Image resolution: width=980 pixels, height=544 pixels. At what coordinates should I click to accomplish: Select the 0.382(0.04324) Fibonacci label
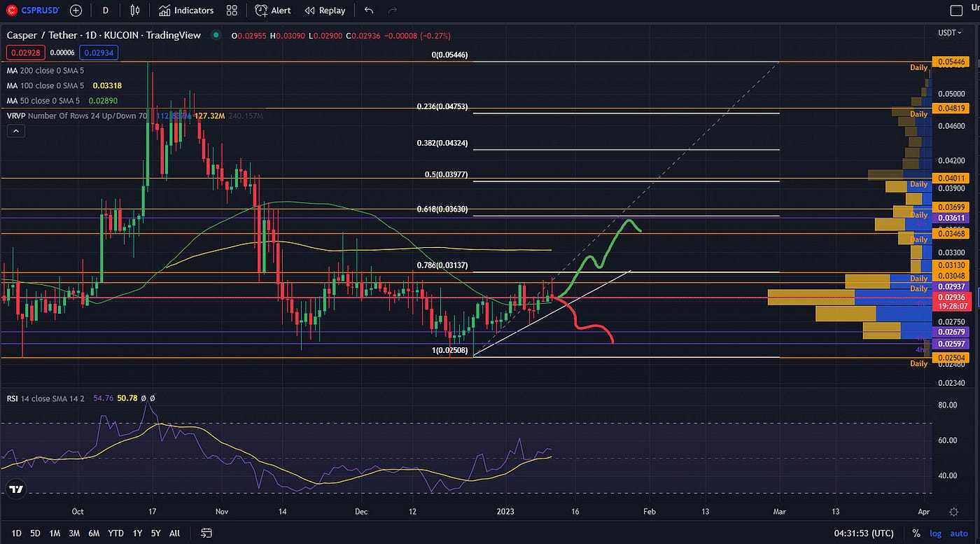tap(441, 143)
